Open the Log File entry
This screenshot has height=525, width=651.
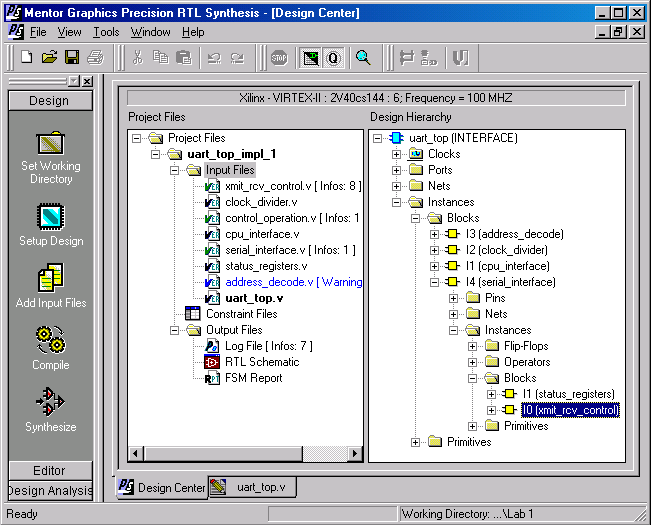pyautogui.click(x=269, y=346)
